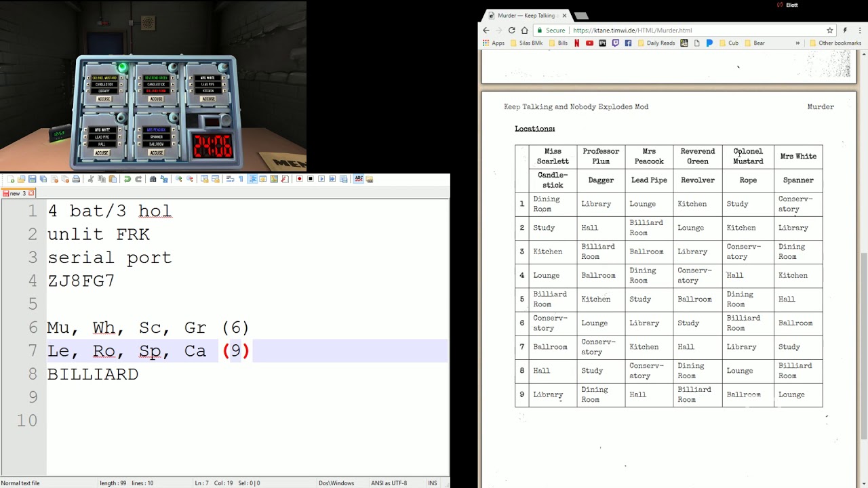Screen dimensions: 868x488
Task: Open the Other bookmarks folder
Action: [x=835, y=43]
